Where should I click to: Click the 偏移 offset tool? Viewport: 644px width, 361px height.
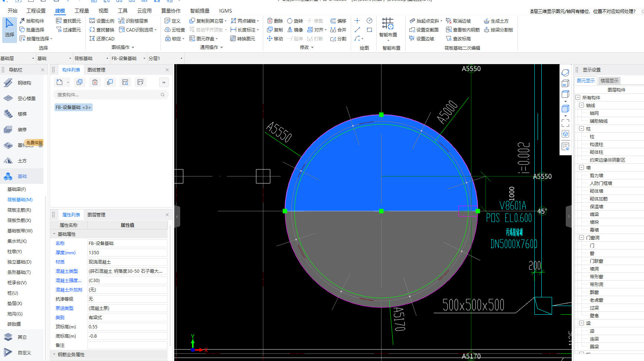coord(338,21)
